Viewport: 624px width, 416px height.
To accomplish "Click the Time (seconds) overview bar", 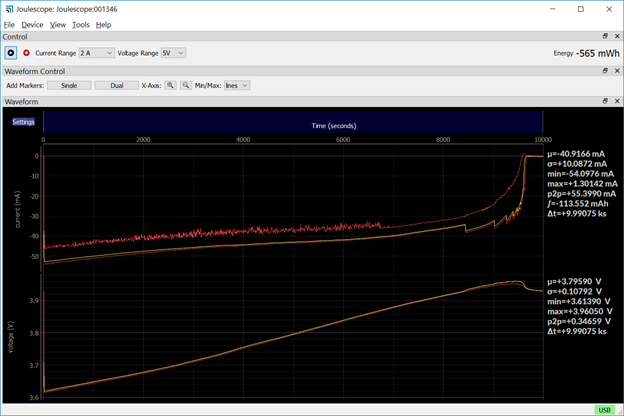I will (293, 122).
